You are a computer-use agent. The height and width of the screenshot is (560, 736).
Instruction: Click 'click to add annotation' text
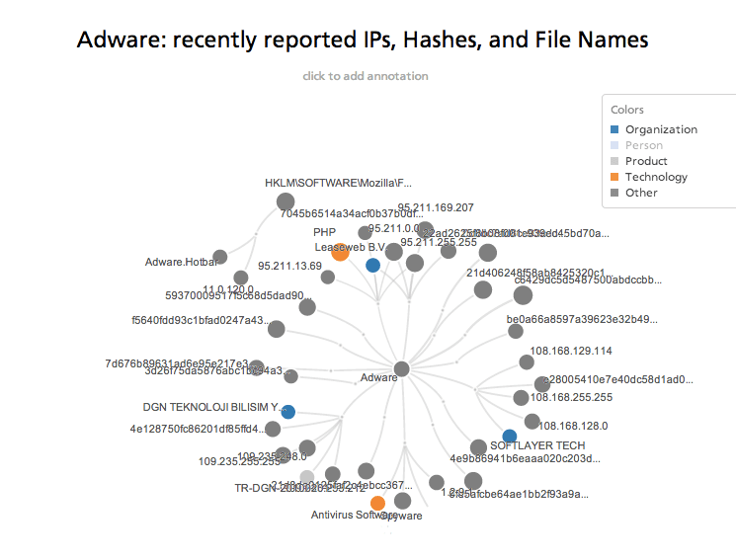coord(366,76)
